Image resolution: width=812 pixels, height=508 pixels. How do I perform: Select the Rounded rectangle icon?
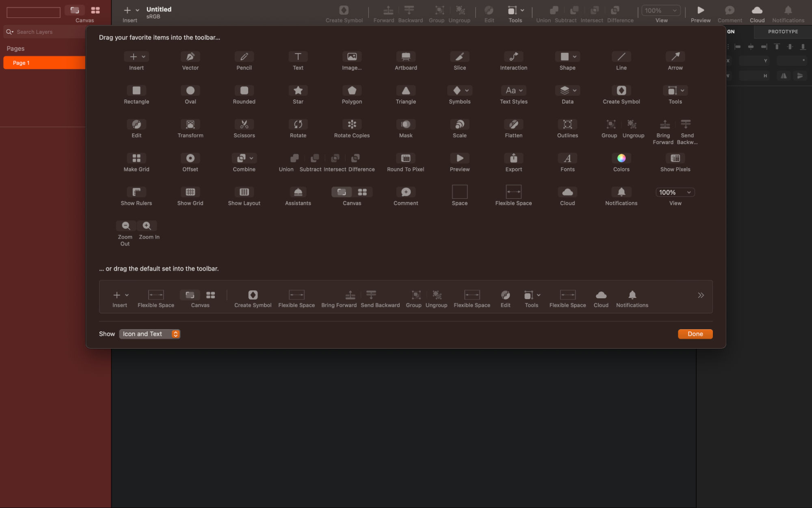(244, 90)
